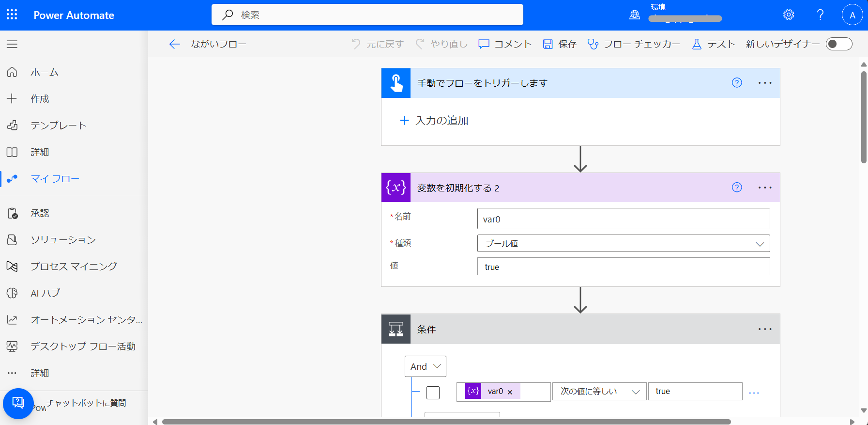868x425 pixels.
Task: Click the scroll right arrow
Action: (853, 422)
